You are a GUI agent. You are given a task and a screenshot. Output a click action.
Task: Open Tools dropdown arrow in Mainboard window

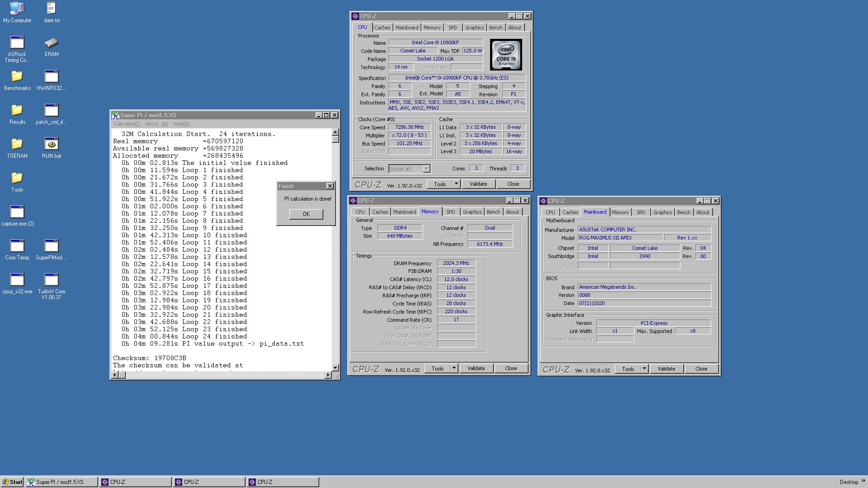[644, 369]
